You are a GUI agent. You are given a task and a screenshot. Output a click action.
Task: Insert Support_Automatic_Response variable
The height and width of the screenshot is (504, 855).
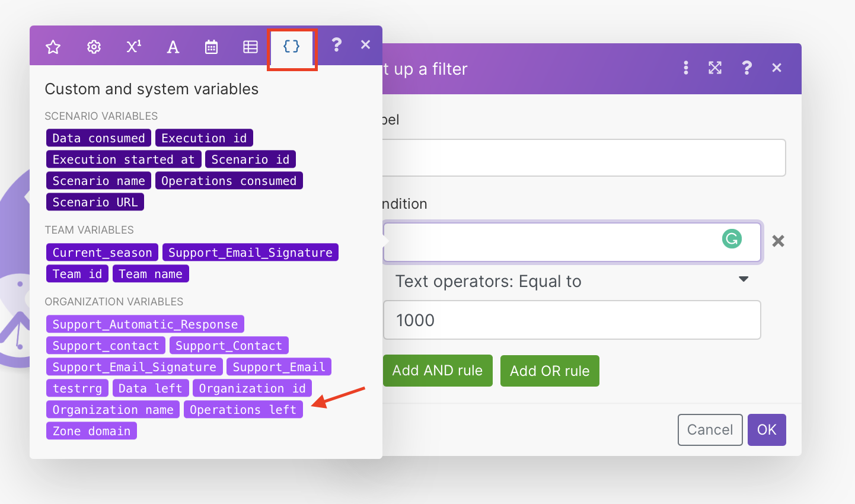145,324
